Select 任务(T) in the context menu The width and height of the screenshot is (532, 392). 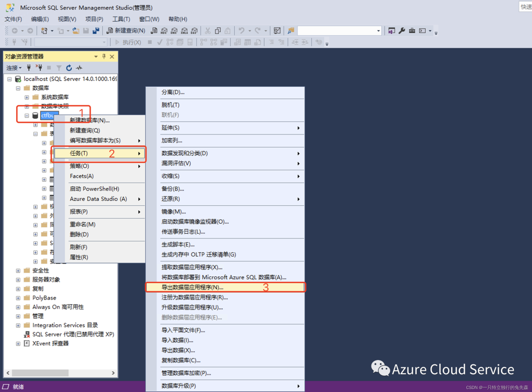[x=100, y=153]
